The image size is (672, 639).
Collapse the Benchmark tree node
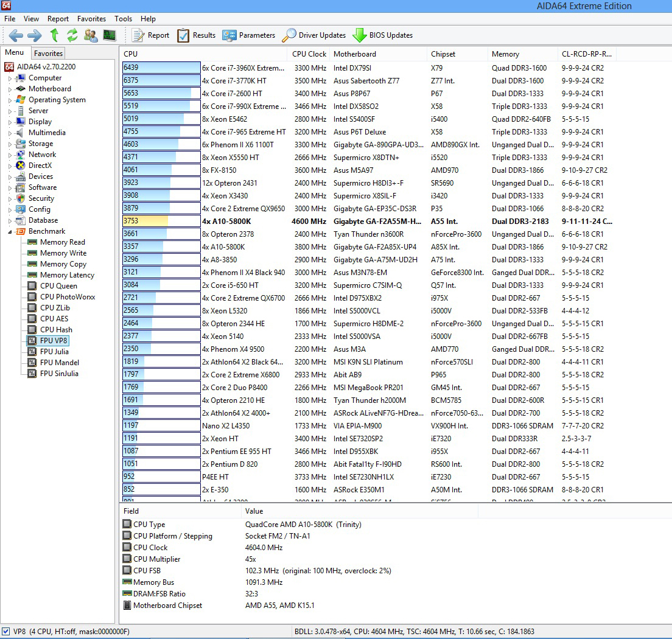pos(10,231)
